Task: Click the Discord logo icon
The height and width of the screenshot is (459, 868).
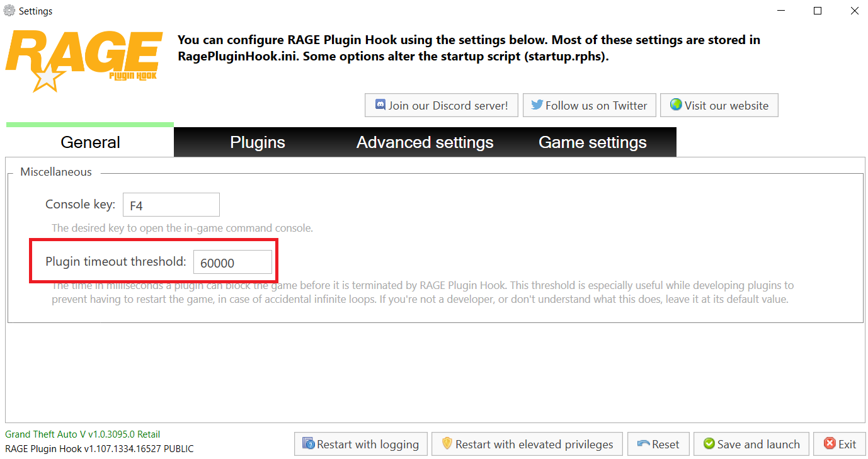Action: 380,105
